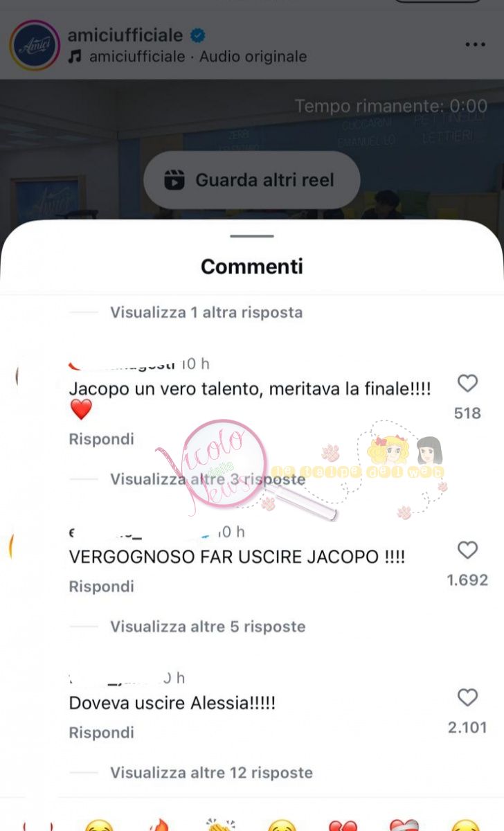Like the VERGOGNOSO FAR USCIRE JACOPO comment
Viewport: 504px width, 831px height.
[468, 550]
